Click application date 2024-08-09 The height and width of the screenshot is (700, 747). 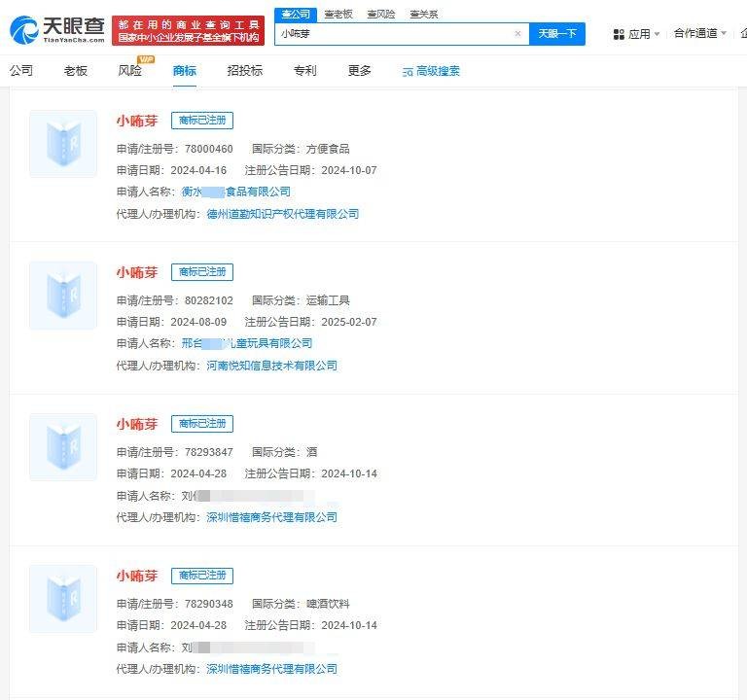(198, 322)
